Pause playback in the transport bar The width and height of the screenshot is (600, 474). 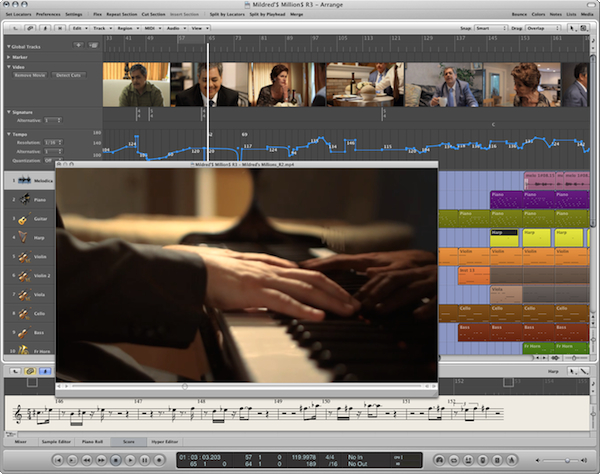pos(145,460)
